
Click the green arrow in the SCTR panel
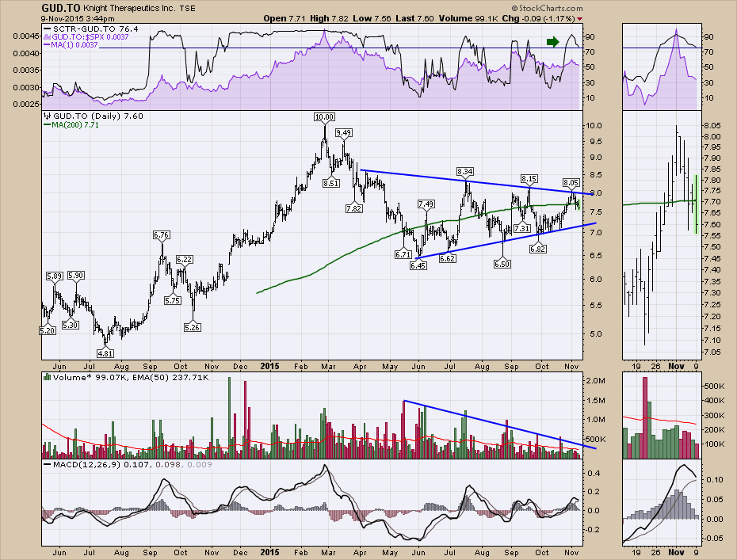[x=553, y=41]
